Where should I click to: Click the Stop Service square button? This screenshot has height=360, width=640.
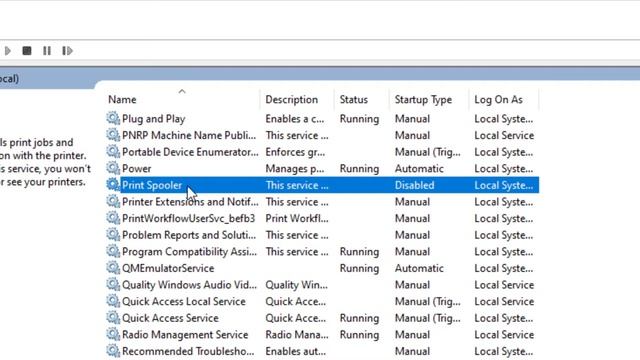point(27,51)
